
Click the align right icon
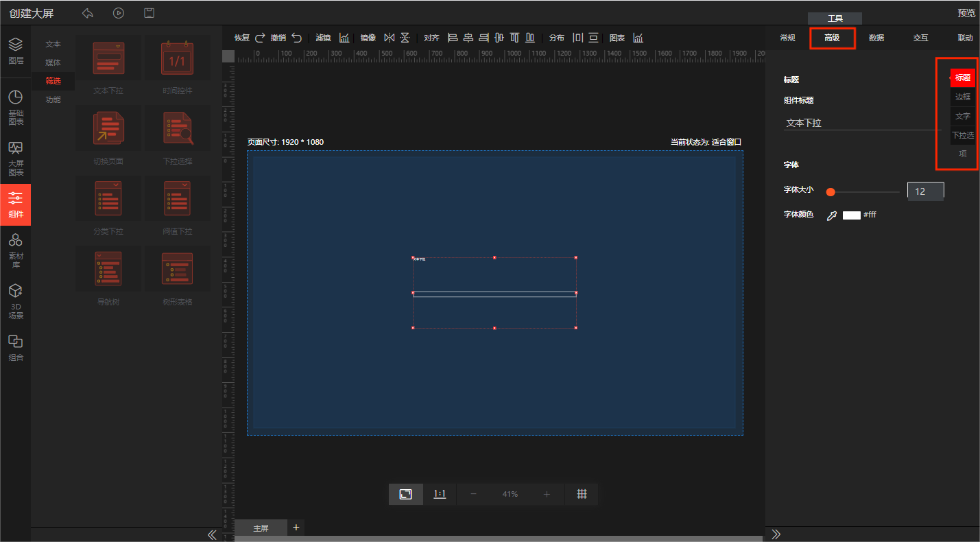483,38
